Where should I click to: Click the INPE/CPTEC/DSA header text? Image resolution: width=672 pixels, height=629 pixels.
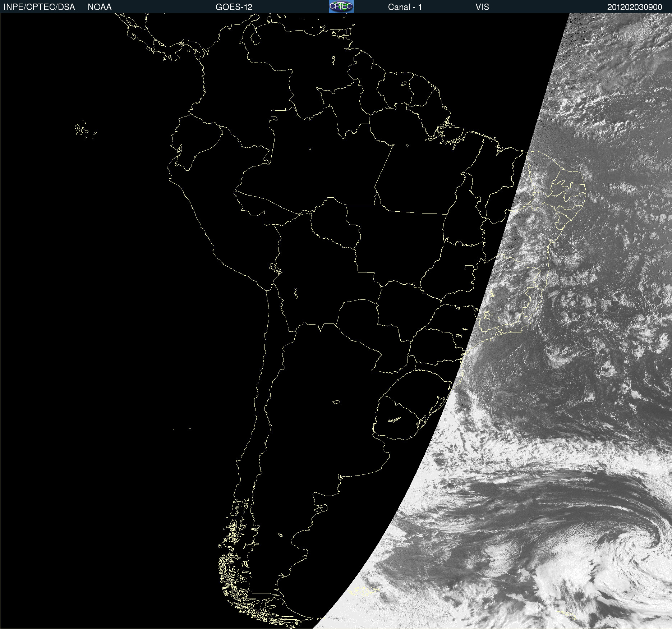coord(39,7)
